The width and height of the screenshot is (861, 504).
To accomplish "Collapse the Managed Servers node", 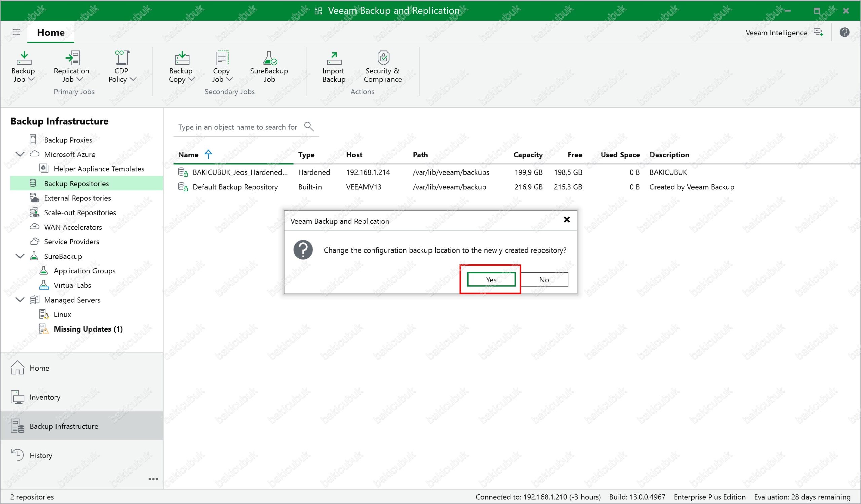I will (x=20, y=300).
